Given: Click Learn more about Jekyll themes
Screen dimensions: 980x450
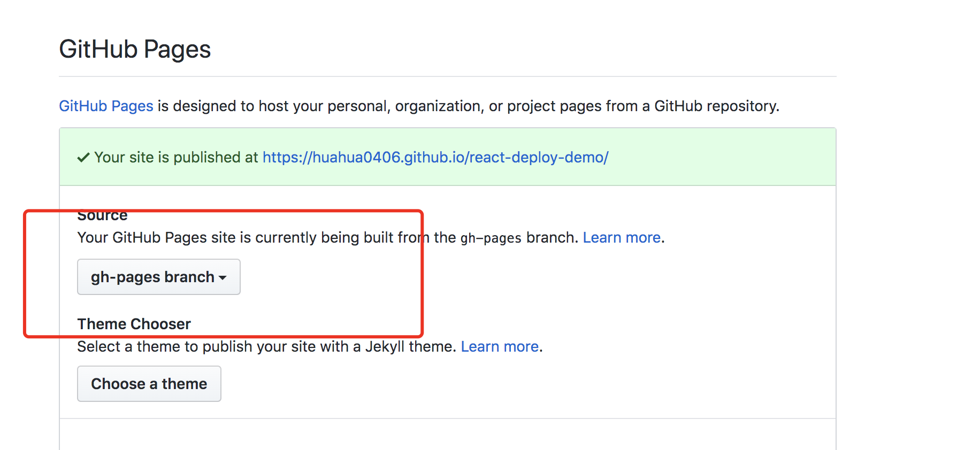Looking at the screenshot, I should pos(499,346).
